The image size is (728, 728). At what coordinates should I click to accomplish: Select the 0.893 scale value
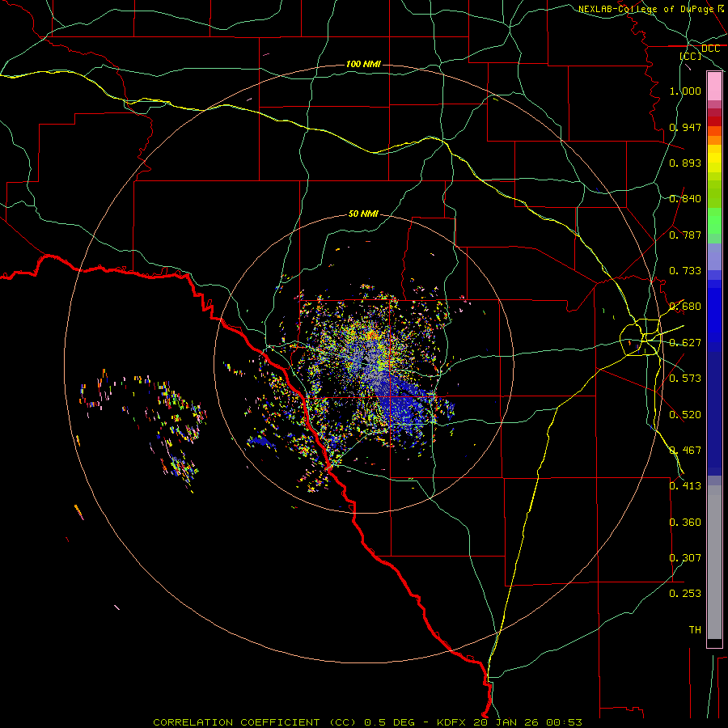click(685, 163)
